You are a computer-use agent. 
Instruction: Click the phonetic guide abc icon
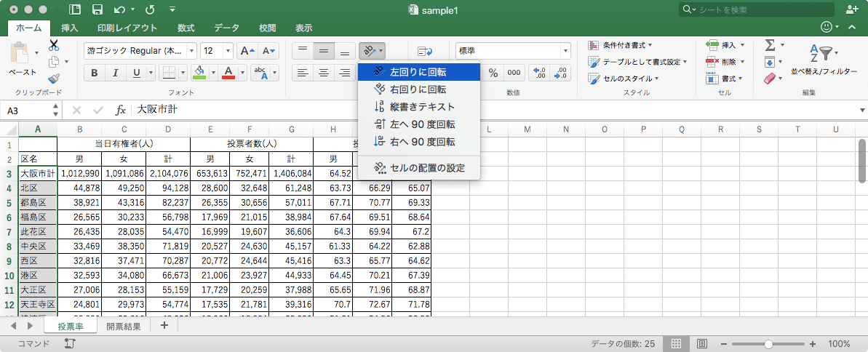(260, 73)
